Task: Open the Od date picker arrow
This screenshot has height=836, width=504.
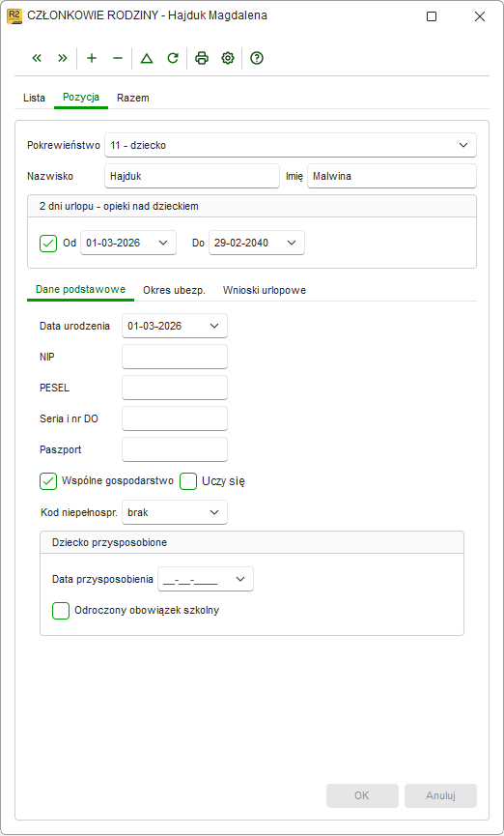Action: point(163,243)
